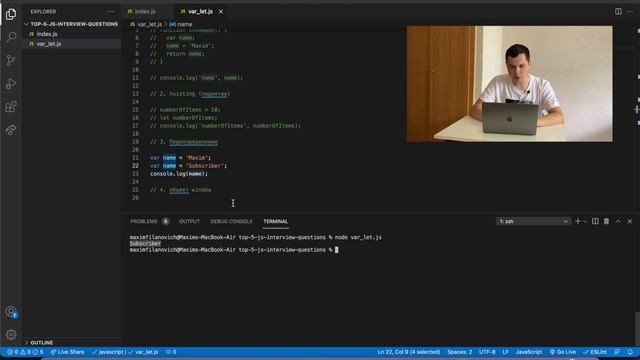The width and height of the screenshot is (640, 360).
Task: Open the Accounts menu icon
Action: coord(11,312)
